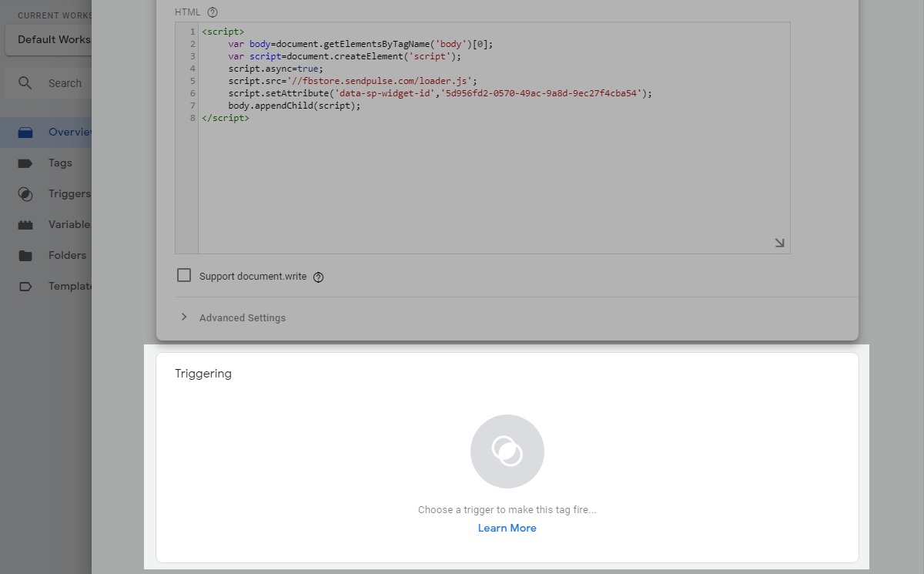Click the Variables brick icon
This screenshot has width=924, height=574.
click(x=25, y=225)
